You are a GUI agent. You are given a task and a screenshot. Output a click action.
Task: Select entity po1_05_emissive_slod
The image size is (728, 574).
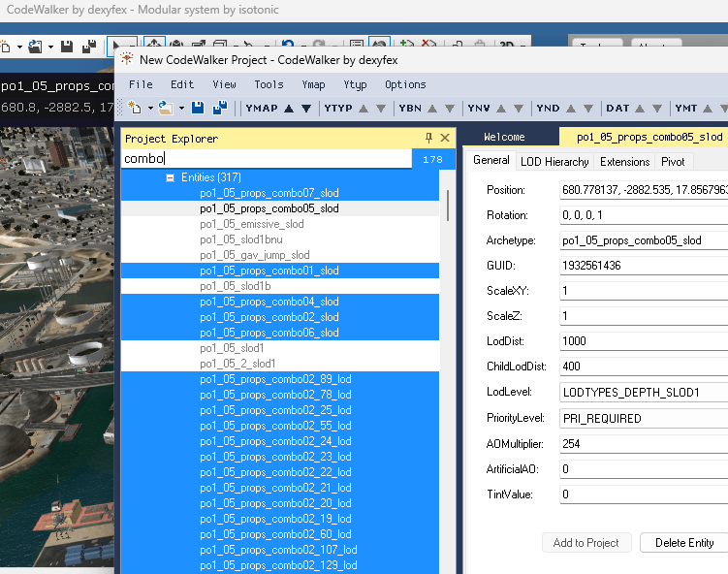(x=252, y=224)
